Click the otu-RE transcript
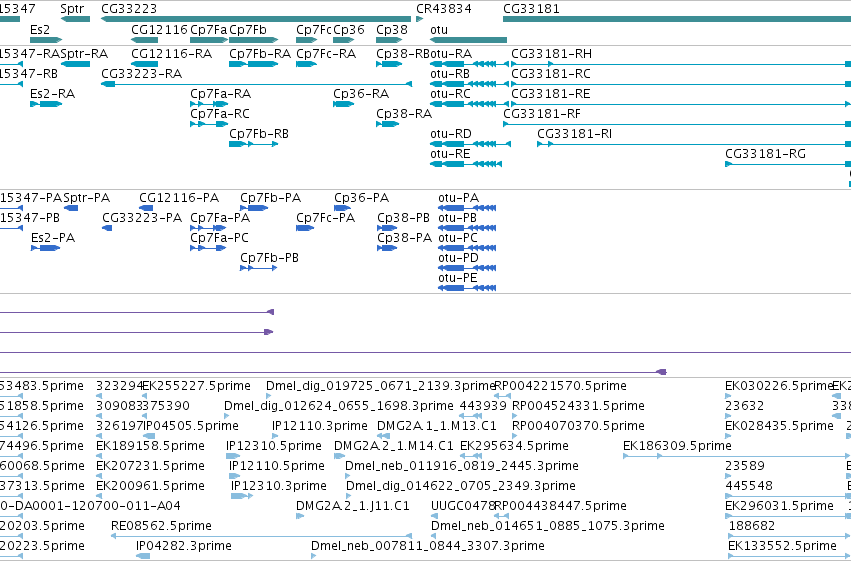 coord(450,154)
